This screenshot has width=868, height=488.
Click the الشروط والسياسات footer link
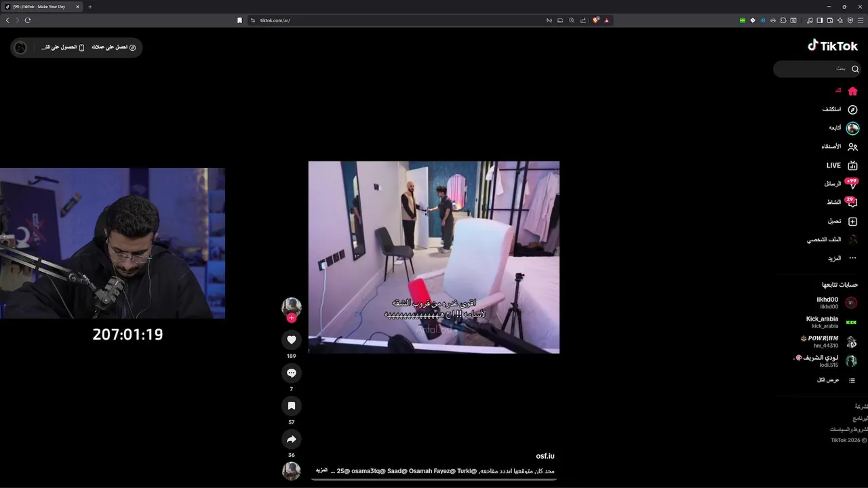[849, 430]
